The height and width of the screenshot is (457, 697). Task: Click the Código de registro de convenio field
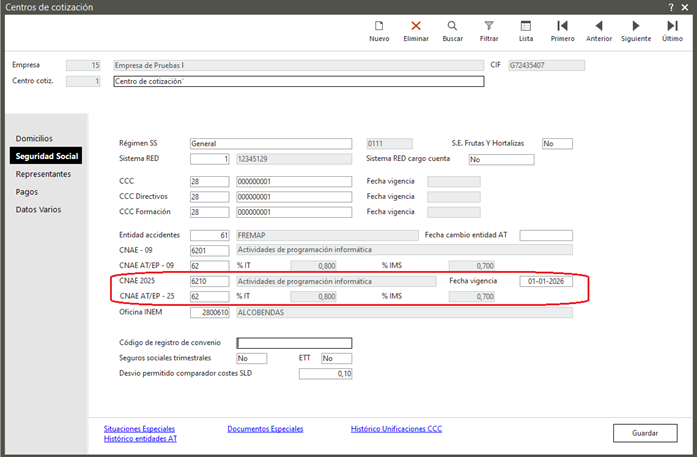click(294, 343)
